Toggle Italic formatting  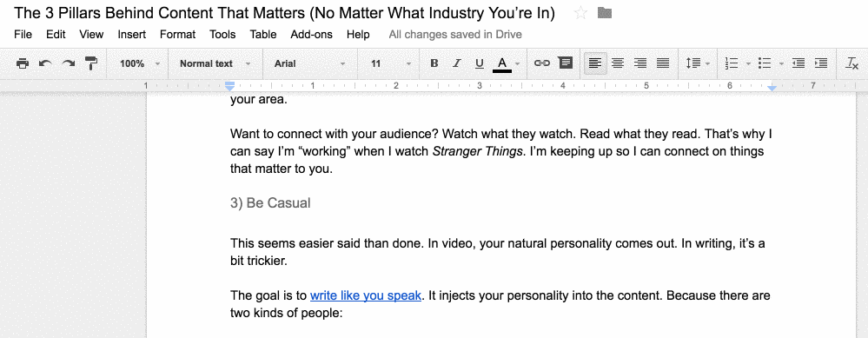coord(457,63)
